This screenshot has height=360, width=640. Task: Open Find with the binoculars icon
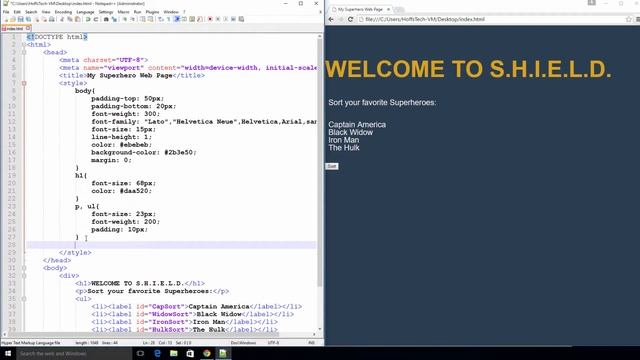(106, 19)
